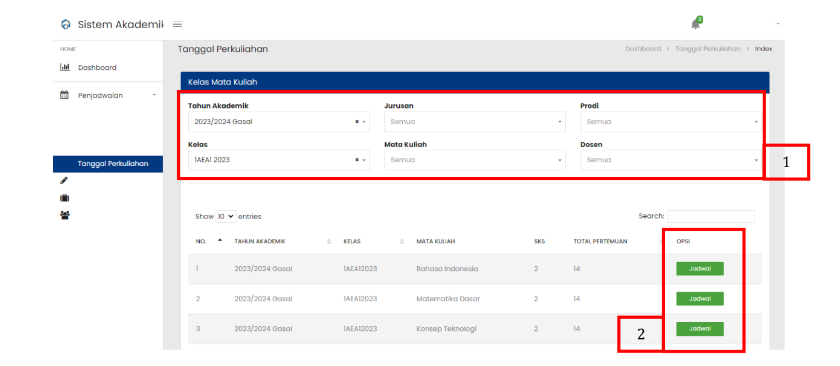The height and width of the screenshot is (366, 840).
Task: Click the Sistem Akademik logo icon
Action: (65, 25)
